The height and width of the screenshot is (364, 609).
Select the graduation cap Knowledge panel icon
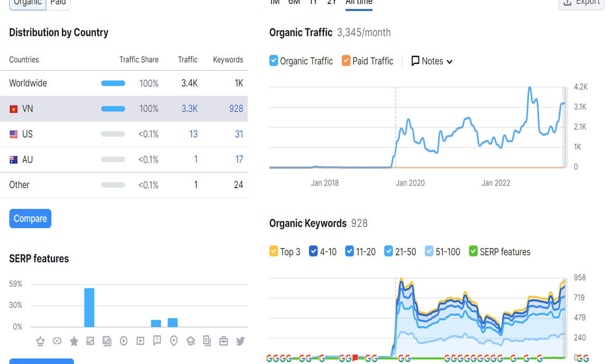pyautogui.click(x=191, y=341)
